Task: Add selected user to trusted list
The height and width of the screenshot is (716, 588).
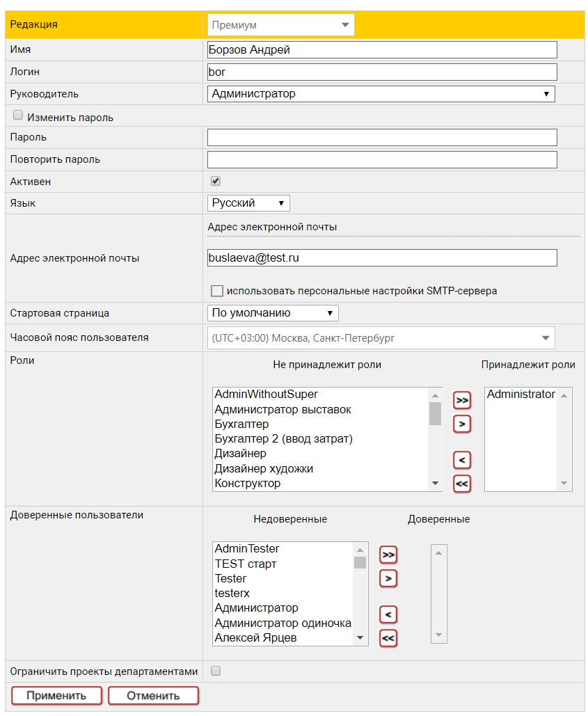Action: coord(388,578)
